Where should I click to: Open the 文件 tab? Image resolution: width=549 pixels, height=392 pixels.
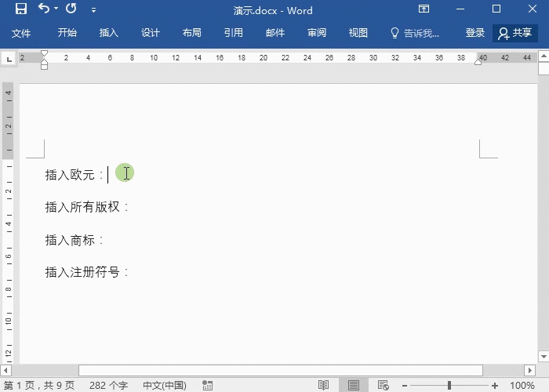coord(21,33)
